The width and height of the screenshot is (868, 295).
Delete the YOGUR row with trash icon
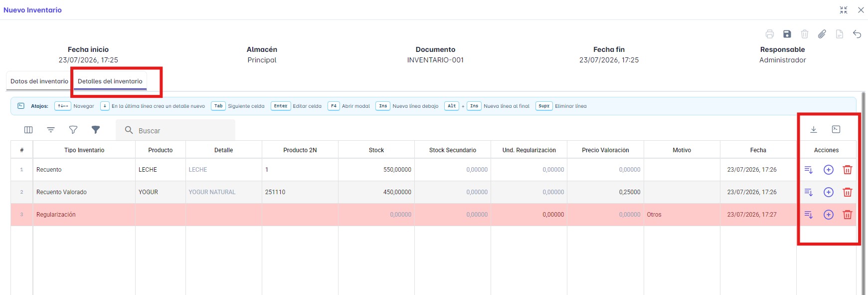pos(848,192)
